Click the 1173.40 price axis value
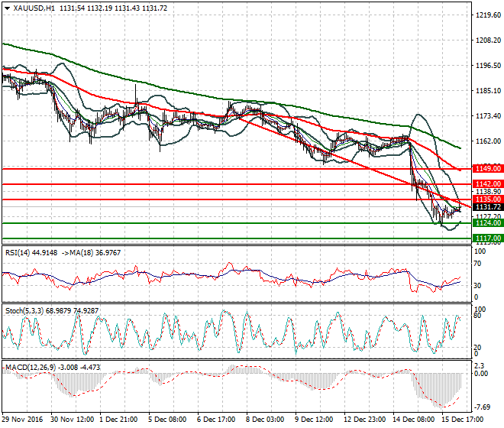Image resolution: width=504 pixels, height=428 pixels. coord(488,116)
